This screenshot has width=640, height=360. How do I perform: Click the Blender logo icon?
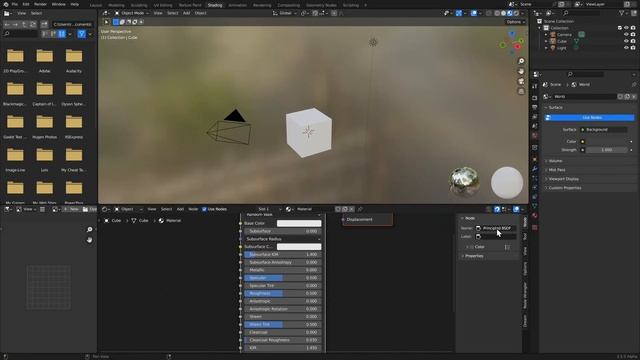click(5, 4)
